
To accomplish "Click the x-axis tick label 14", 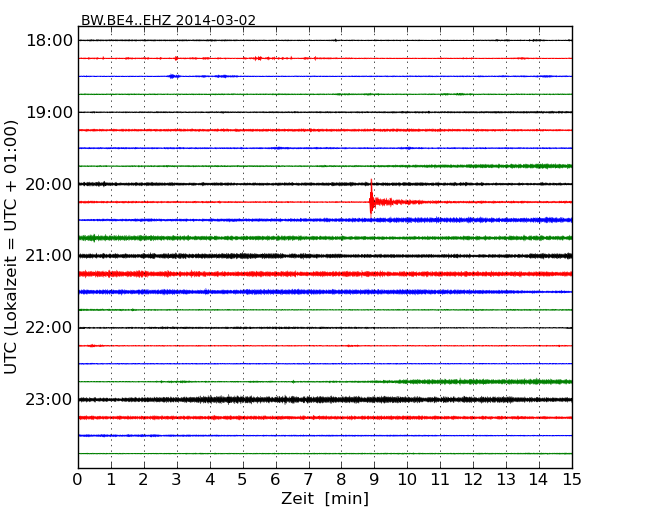I will (539, 480).
